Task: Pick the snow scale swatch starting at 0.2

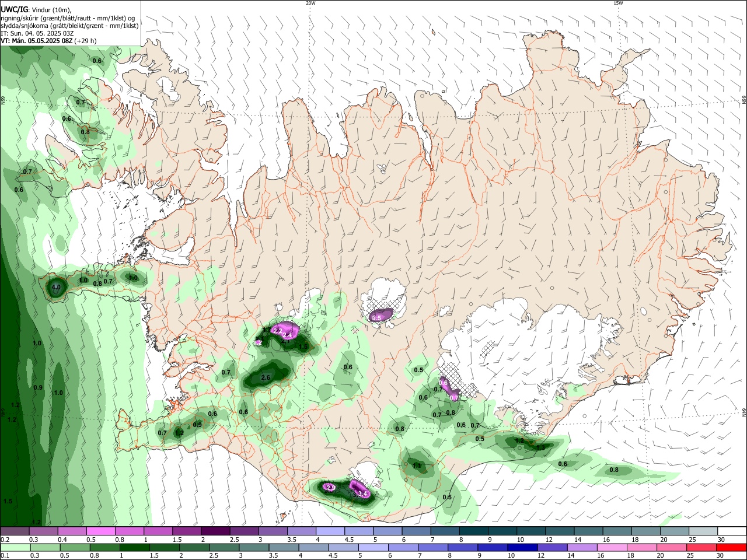Action: click(15, 531)
